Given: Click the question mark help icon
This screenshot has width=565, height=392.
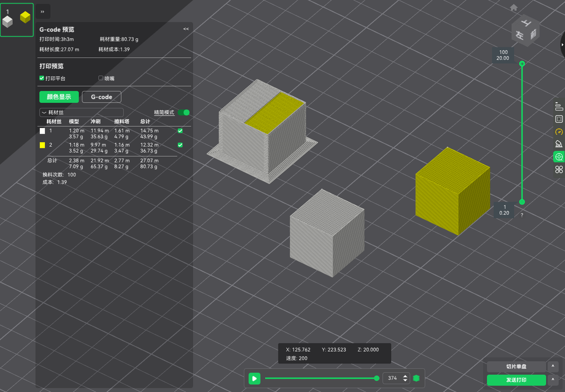Looking at the screenshot, I should click(522, 215).
